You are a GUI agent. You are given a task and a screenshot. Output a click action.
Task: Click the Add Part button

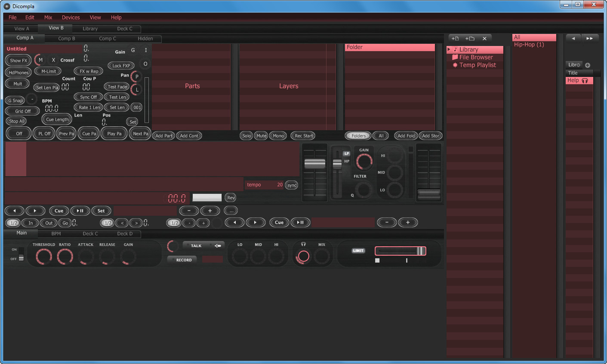164,136
